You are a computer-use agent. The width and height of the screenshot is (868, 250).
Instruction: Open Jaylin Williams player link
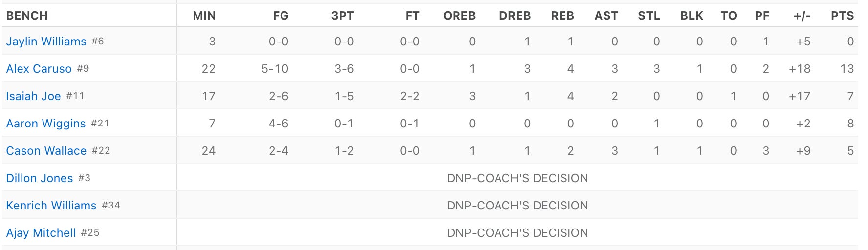[46, 42]
